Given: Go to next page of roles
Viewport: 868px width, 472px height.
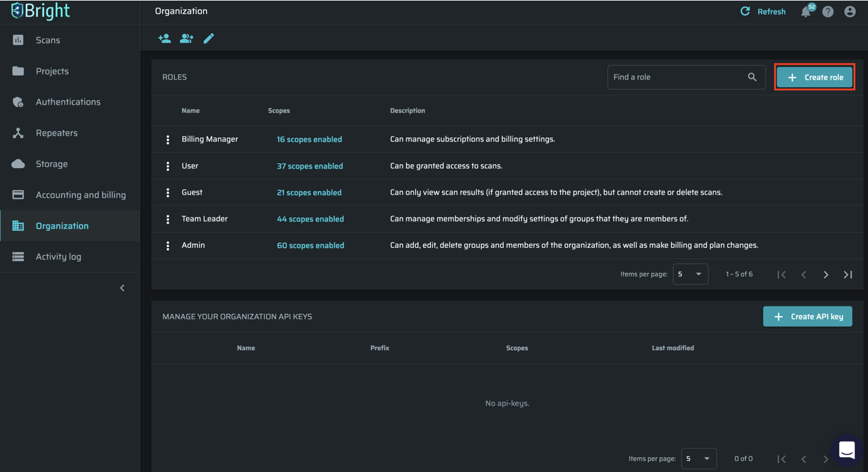Looking at the screenshot, I should tap(826, 275).
